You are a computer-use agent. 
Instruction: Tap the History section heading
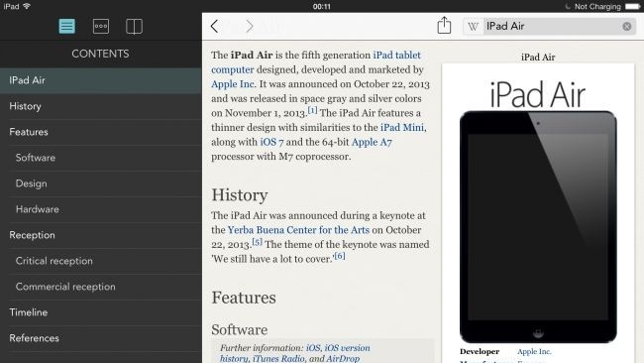[x=240, y=195]
